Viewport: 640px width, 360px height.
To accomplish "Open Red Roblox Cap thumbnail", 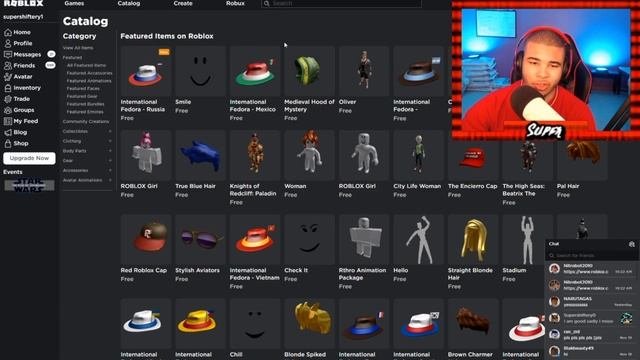I will tap(146, 239).
